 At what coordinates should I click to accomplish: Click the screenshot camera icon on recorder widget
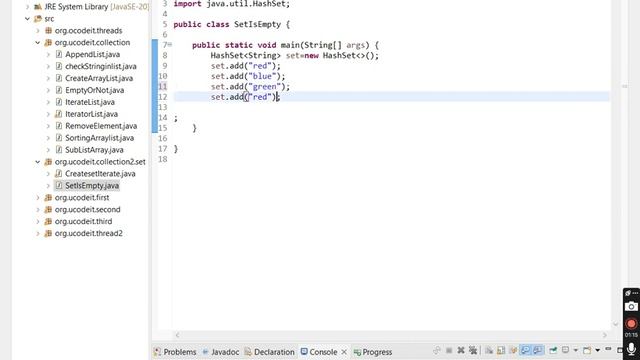tap(631, 306)
